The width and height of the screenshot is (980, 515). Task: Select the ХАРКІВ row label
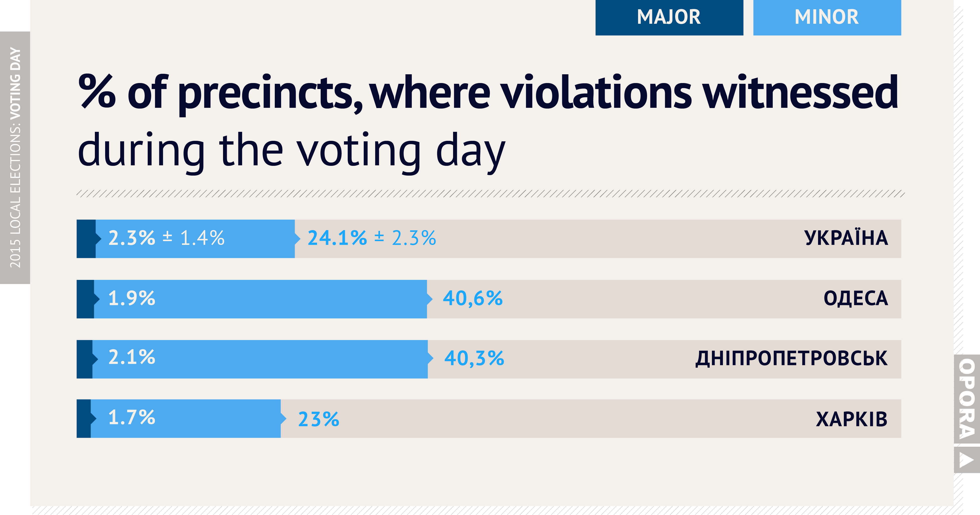point(851,419)
